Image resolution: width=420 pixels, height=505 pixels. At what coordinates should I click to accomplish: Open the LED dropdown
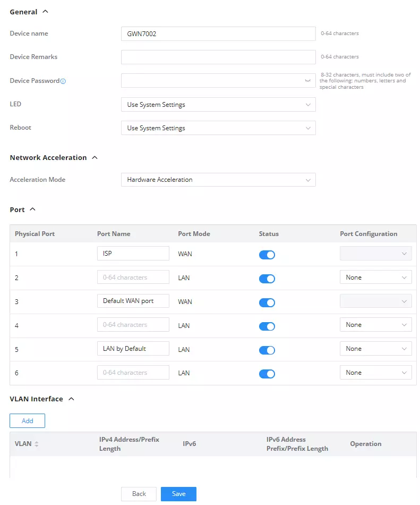(x=218, y=105)
